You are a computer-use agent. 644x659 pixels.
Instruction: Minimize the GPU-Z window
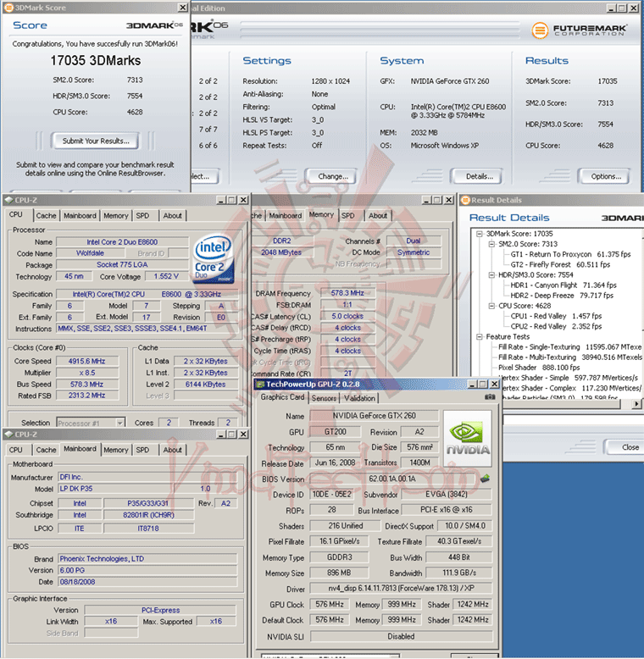coord(472,385)
